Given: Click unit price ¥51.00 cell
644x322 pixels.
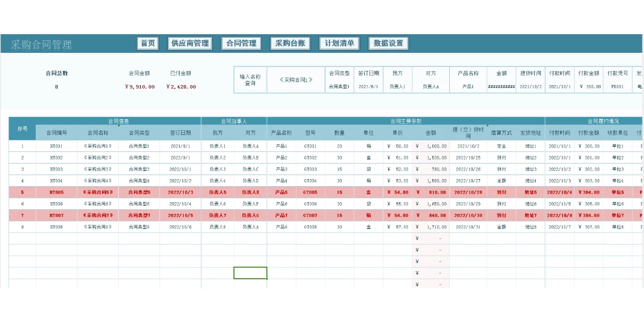Looking at the screenshot, I should 397,157.
